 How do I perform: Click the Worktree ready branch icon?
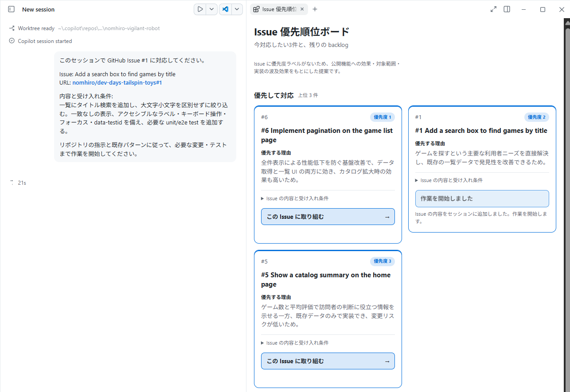(x=12, y=28)
